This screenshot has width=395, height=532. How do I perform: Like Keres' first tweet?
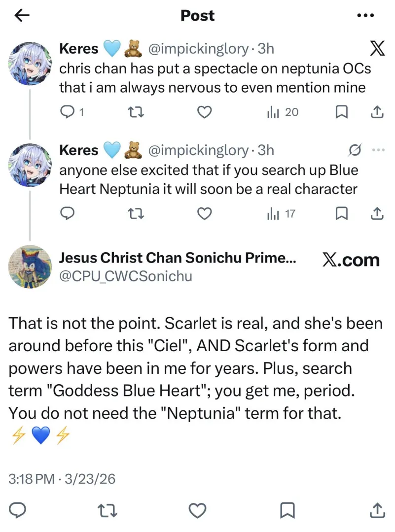coord(204,112)
